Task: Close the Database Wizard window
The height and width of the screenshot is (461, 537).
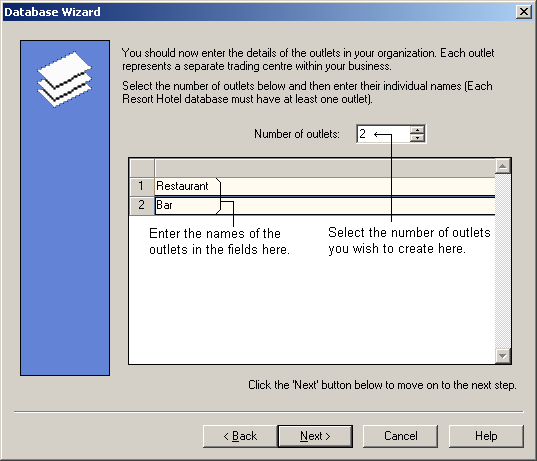Action: point(524,12)
